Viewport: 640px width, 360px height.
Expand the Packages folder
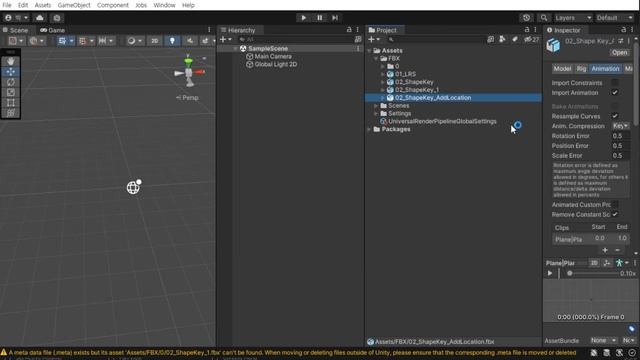tap(369, 129)
